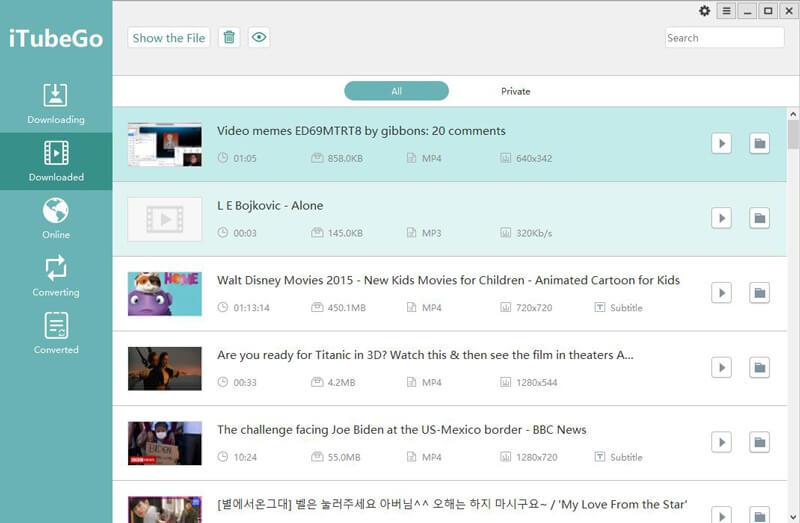
Task: Play the Walt Disney Movies 2015 video
Action: pos(721,293)
